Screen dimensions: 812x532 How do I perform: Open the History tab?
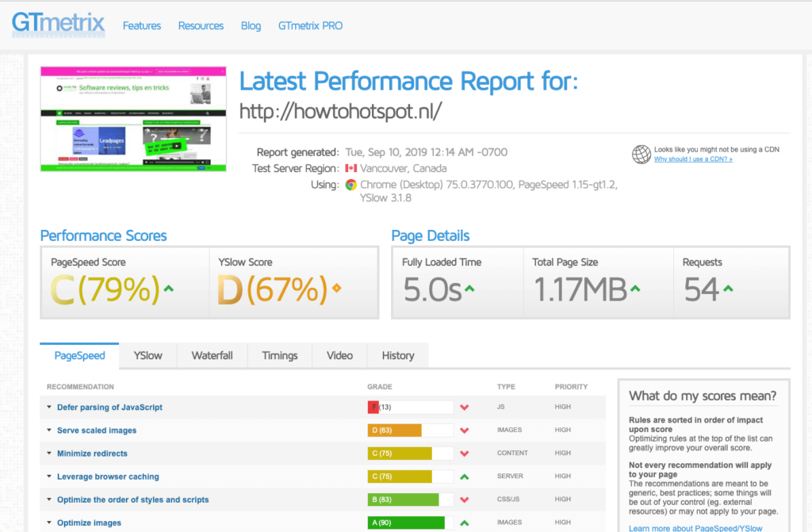tap(397, 356)
